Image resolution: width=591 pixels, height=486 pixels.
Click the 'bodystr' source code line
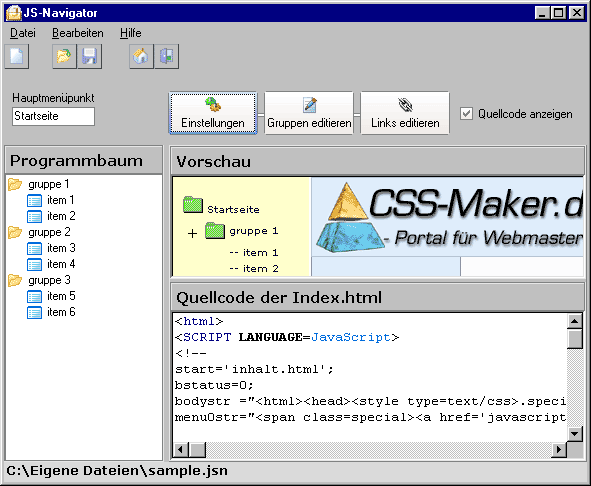(x=370, y=401)
